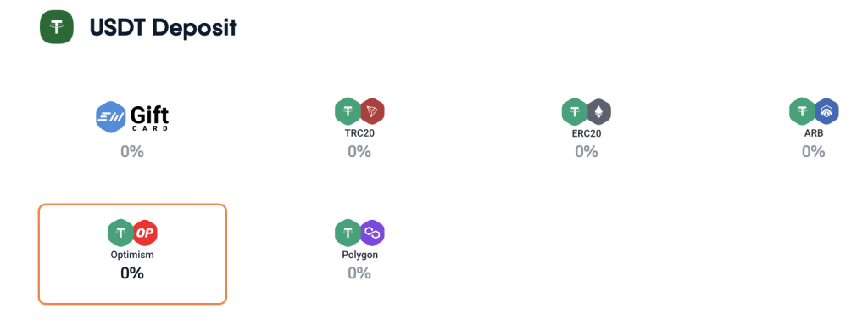
Task: Click the Tether icon above ERC20
Action: tap(575, 111)
